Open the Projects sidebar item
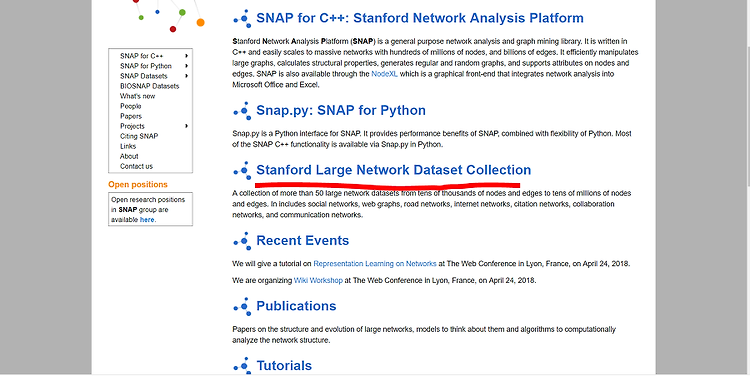Screen dimensions: 750x376 click(x=132, y=126)
